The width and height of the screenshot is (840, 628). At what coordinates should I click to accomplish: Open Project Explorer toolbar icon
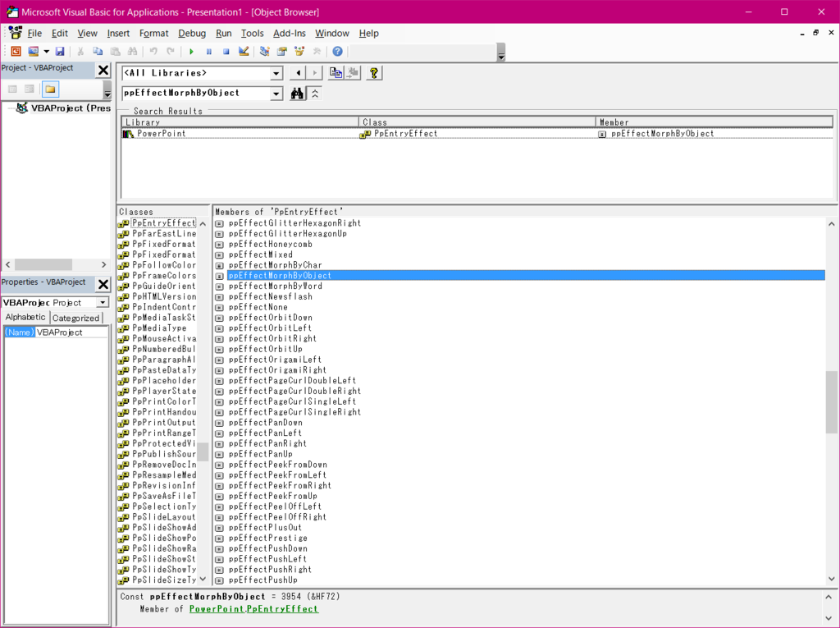point(265,52)
